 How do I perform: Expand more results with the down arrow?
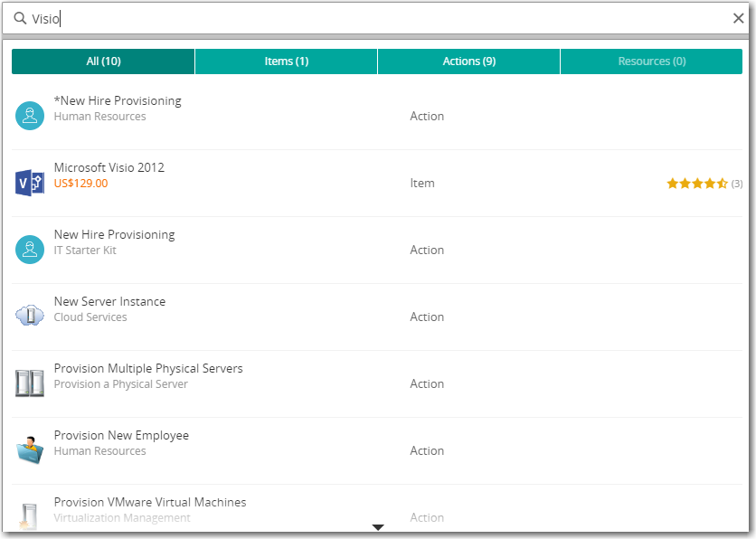coord(378,527)
